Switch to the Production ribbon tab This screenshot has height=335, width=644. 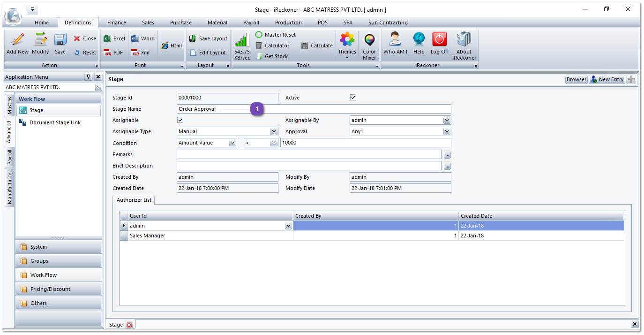tap(288, 23)
